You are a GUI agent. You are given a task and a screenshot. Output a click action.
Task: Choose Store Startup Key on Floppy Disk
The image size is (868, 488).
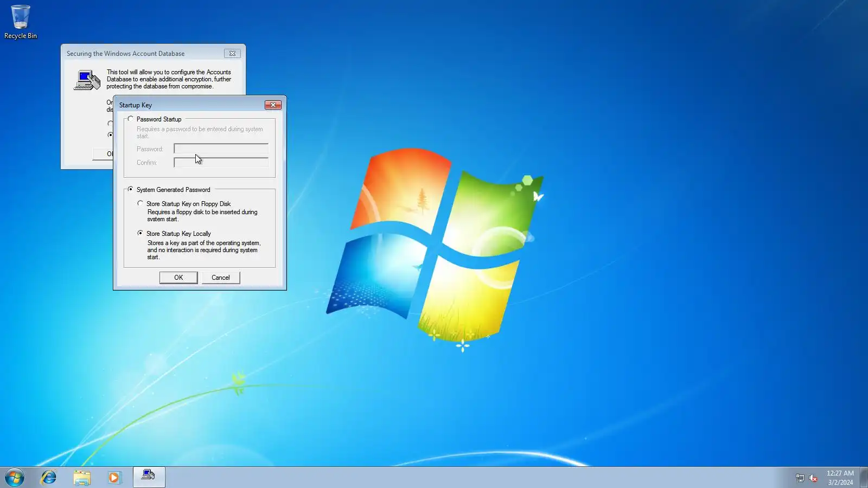(x=140, y=203)
